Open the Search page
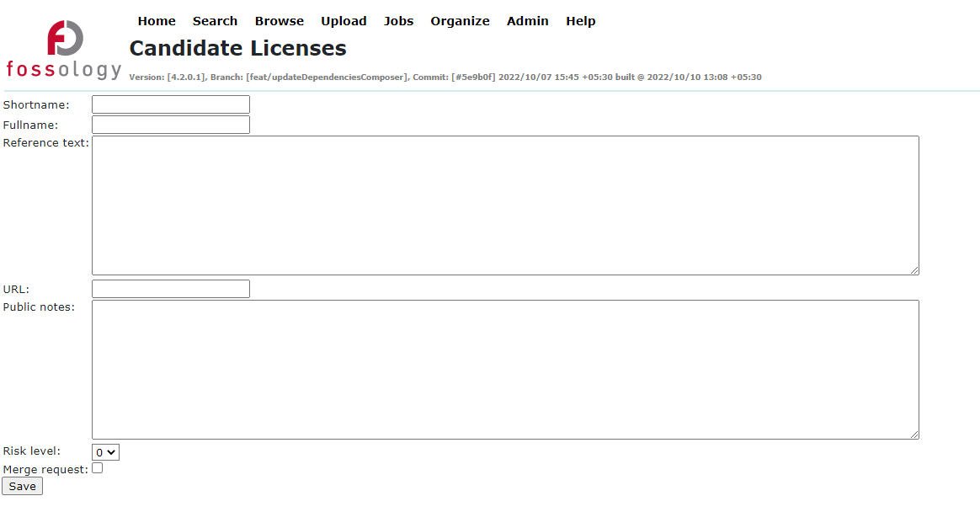 click(x=215, y=21)
